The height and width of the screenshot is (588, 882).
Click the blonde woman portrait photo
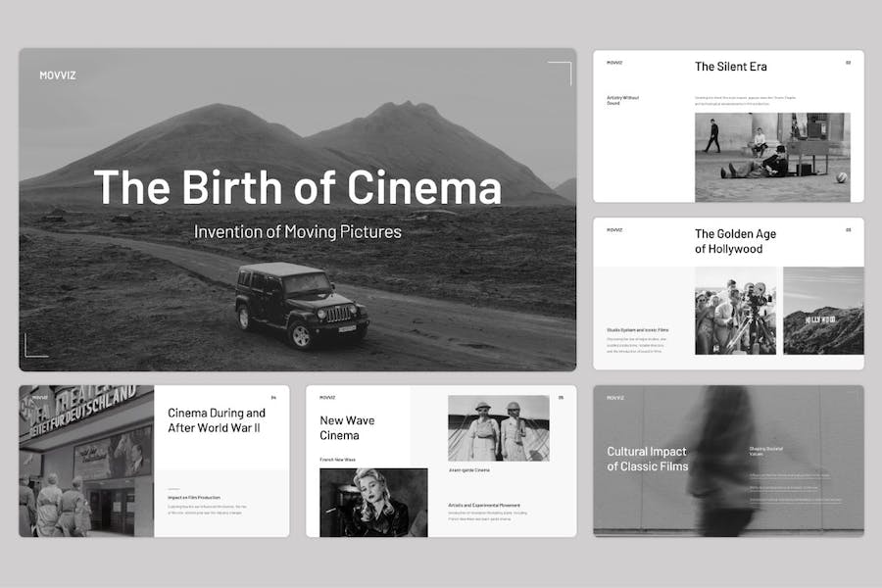[x=373, y=503]
